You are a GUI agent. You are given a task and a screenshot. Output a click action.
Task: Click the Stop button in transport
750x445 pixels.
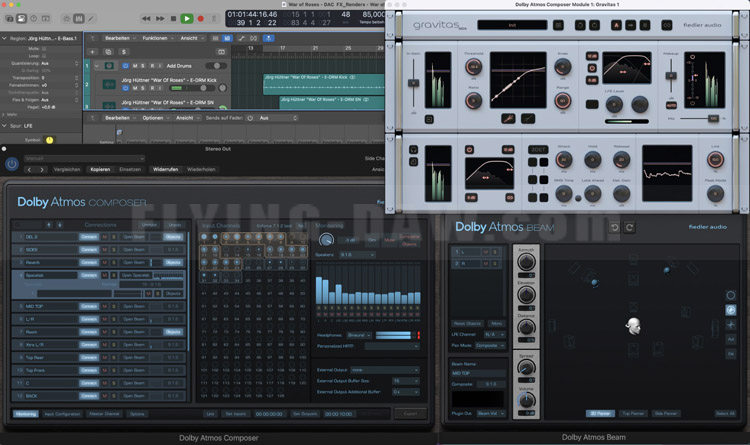pyautogui.click(x=171, y=18)
